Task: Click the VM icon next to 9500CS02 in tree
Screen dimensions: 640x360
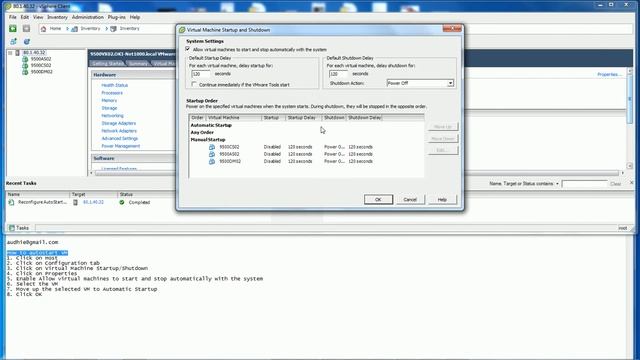Action: (x=25, y=65)
